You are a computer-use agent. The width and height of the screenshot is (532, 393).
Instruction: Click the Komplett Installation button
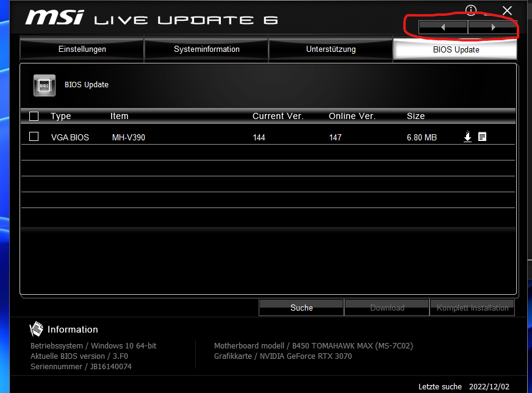click(472, 308)
